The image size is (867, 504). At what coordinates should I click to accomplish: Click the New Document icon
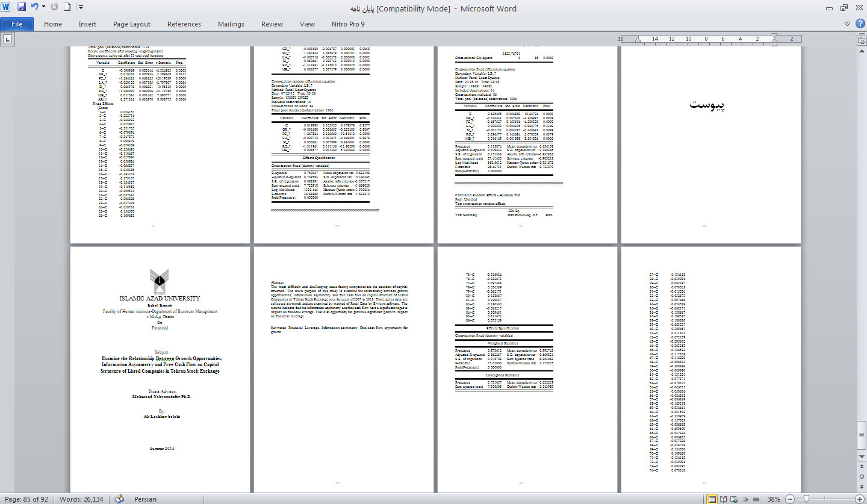[x=67, y=8]
